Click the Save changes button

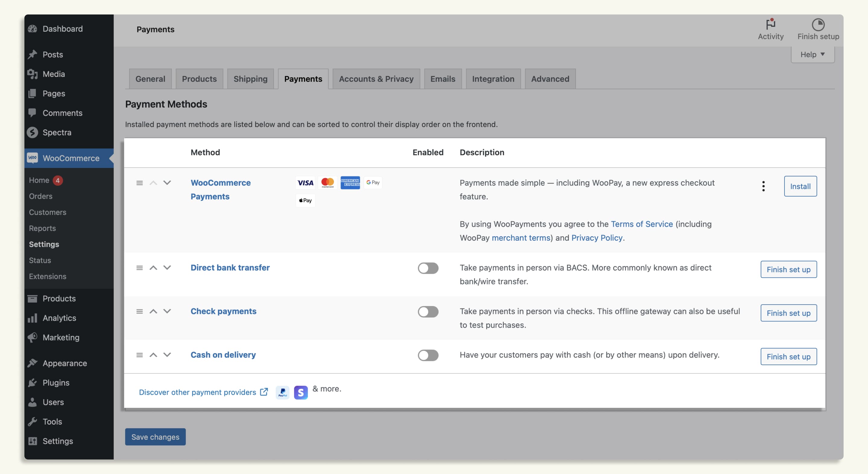[x=155, y=437]
